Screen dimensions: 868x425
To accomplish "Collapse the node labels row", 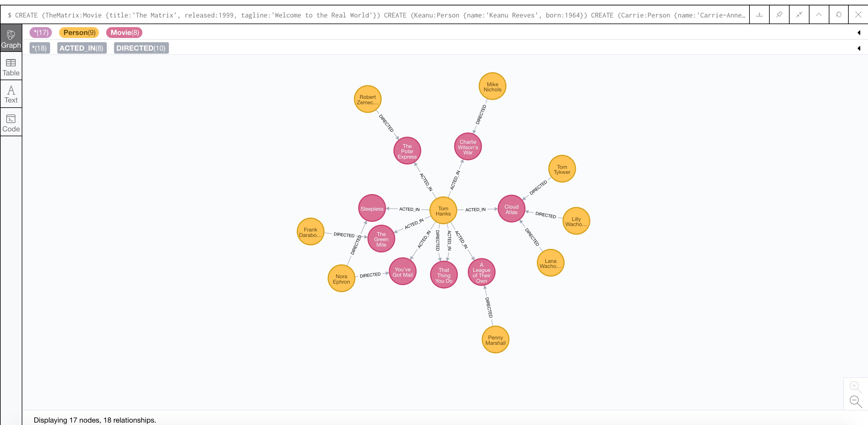I will tap(859, 32).
